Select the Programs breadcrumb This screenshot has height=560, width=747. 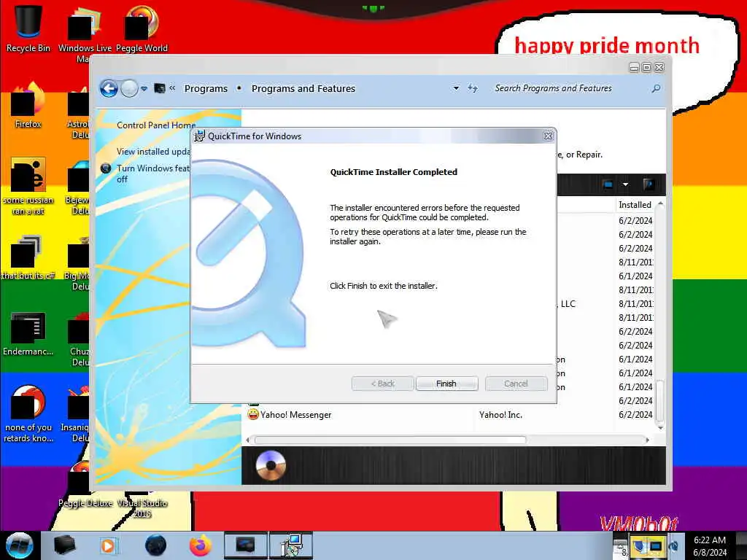tap(206, 88)
